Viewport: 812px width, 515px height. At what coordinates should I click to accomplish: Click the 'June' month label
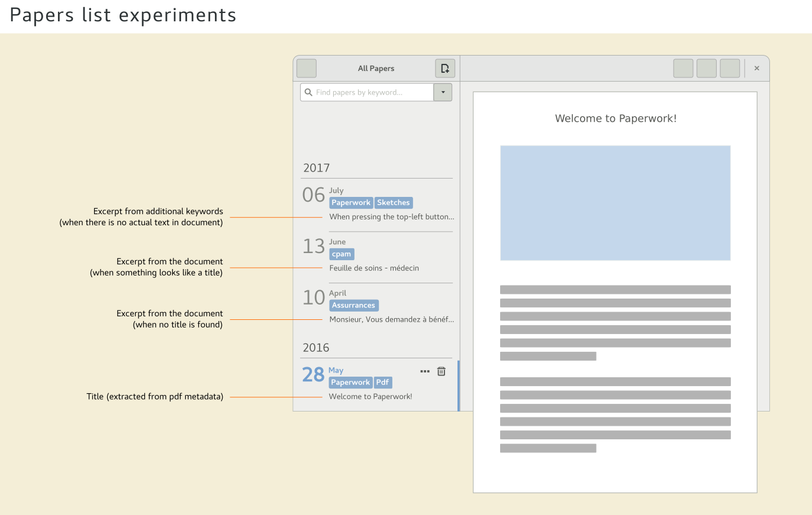[337, 242]
